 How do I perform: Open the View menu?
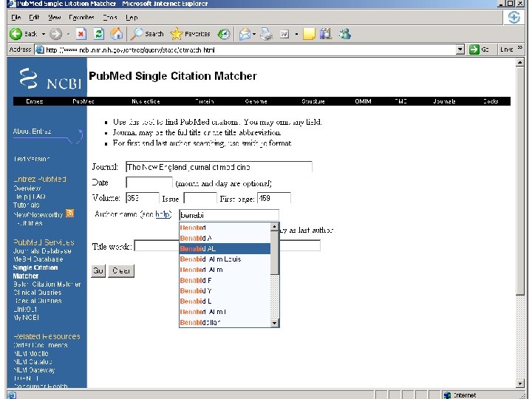(x=54, y=18)
